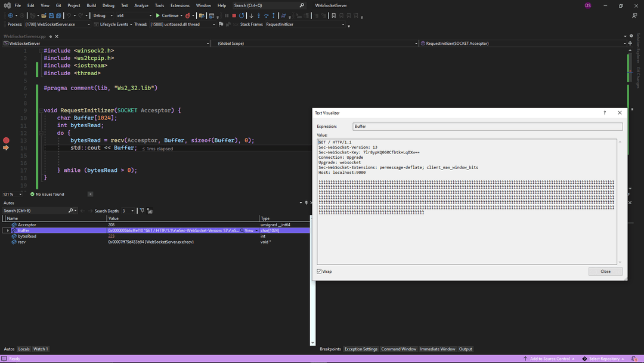Viewport: 644px width, 363px height.
Task: Click the Continue label button
Action: tap(170, 16)
